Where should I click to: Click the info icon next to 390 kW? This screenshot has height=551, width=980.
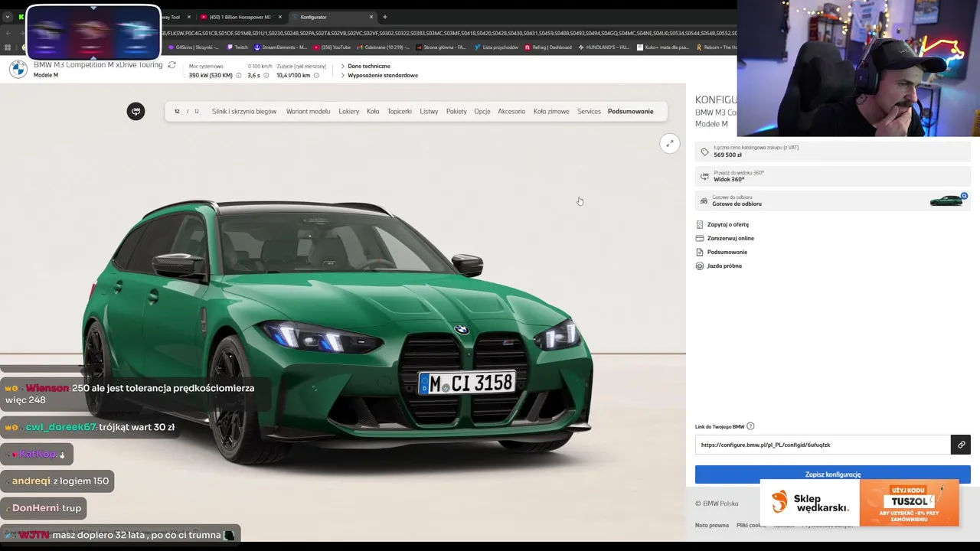(239, 76)
